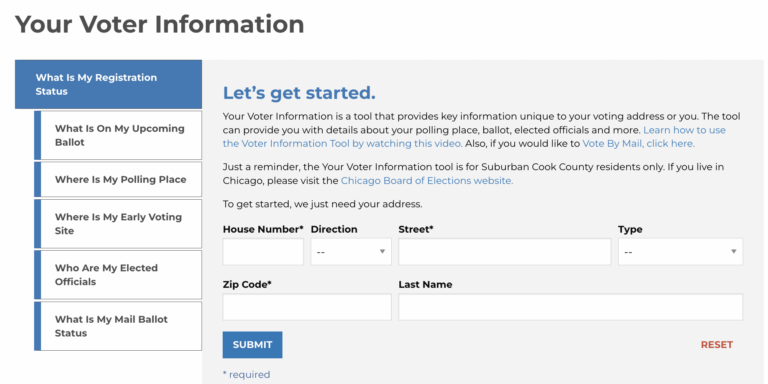Click the SUBMIT button

(x=252, y=345)
